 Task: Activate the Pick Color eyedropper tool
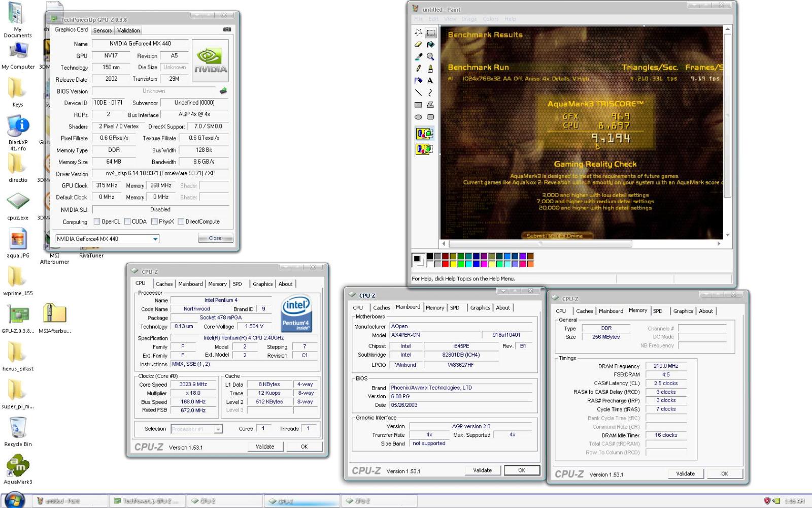click(418, 56)
